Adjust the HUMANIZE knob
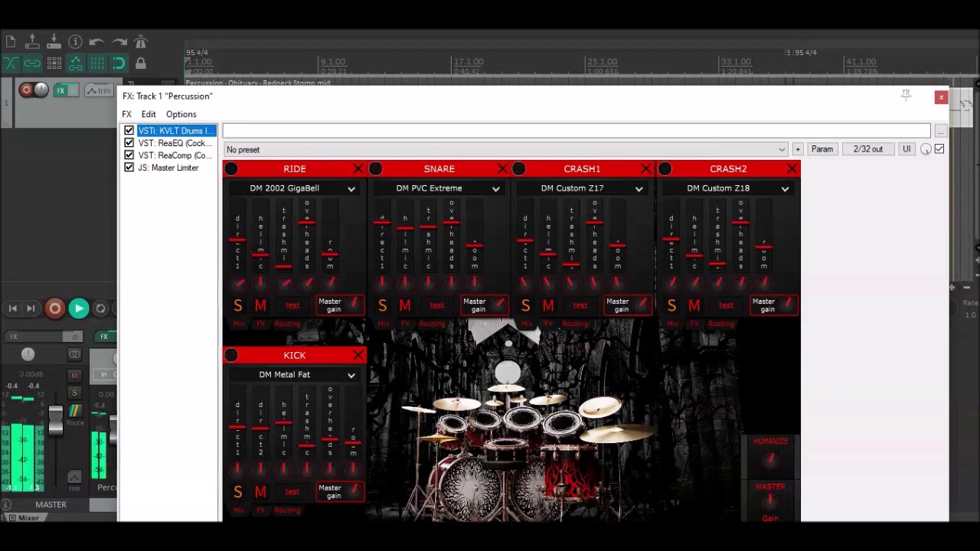Image resolution: width=980 pixels, height=551 pixels. [770, 459]
